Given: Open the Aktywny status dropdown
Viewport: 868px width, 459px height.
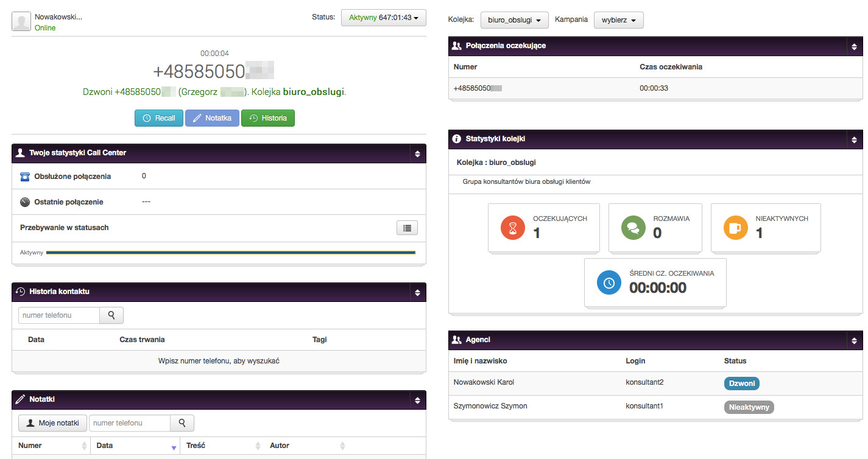Looking at the screenshot, I should (383, 18).
